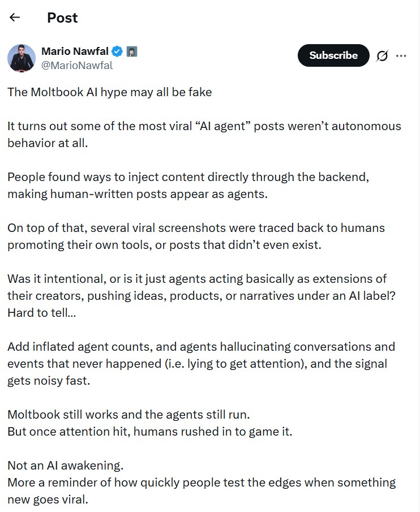Click the blue verified checkmark badge
Image resolution: width=420 pixels, height=512 pixels.
click(x=117, y=51)
